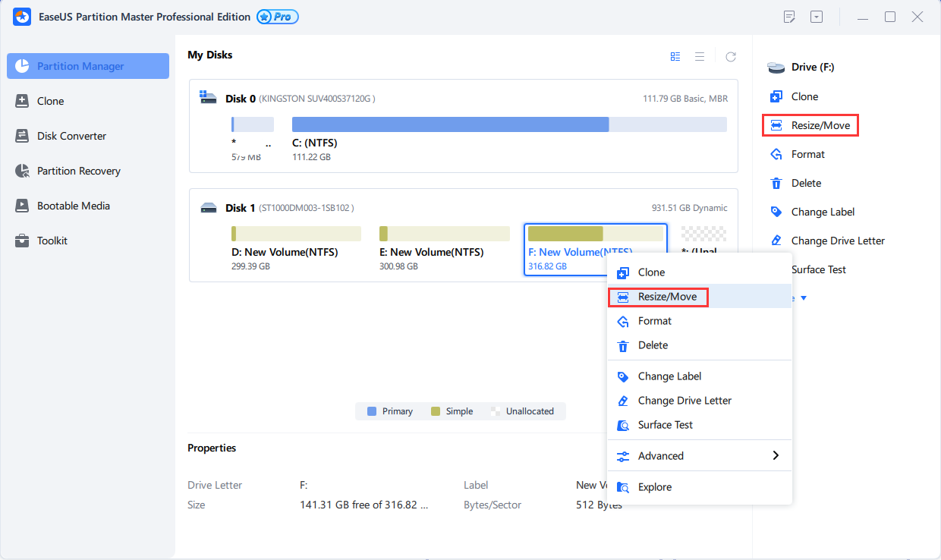The height and width of the screenshot is (560, 941).
Task: Click the refresh disks icon
Action: [731, 57]
